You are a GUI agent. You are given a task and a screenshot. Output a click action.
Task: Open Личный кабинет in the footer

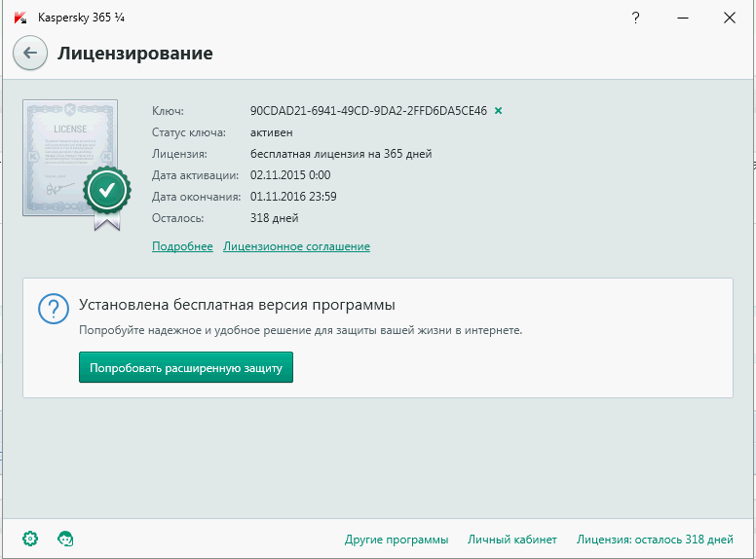click(x=511, y=540)
